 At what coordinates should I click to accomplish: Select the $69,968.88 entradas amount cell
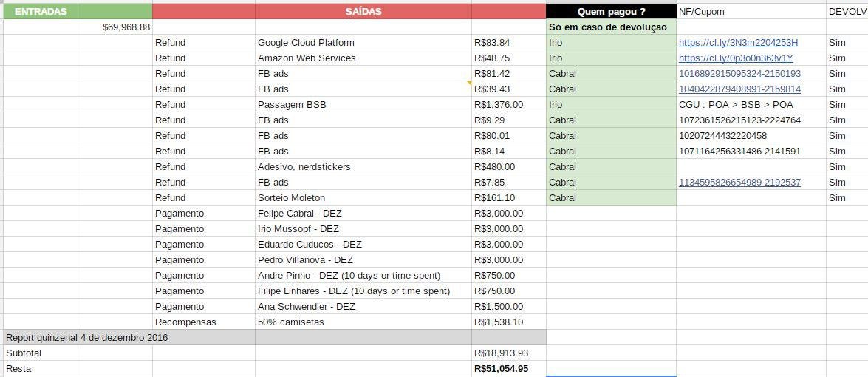pyautogui.click(x=115, y=27)
